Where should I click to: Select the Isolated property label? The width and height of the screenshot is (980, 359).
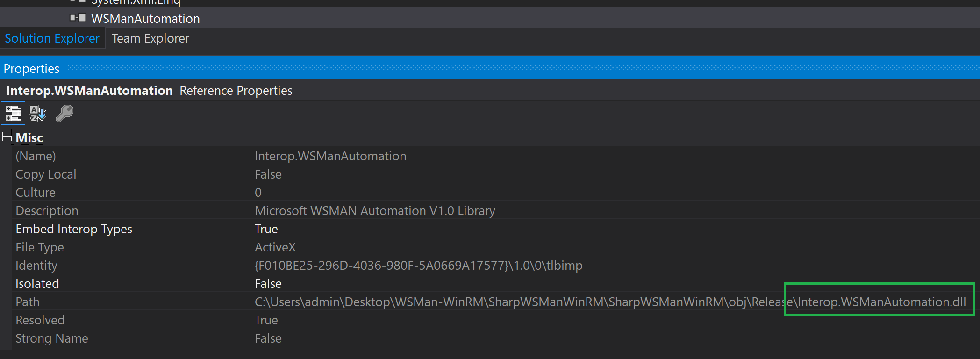click(x=37, y=284)
